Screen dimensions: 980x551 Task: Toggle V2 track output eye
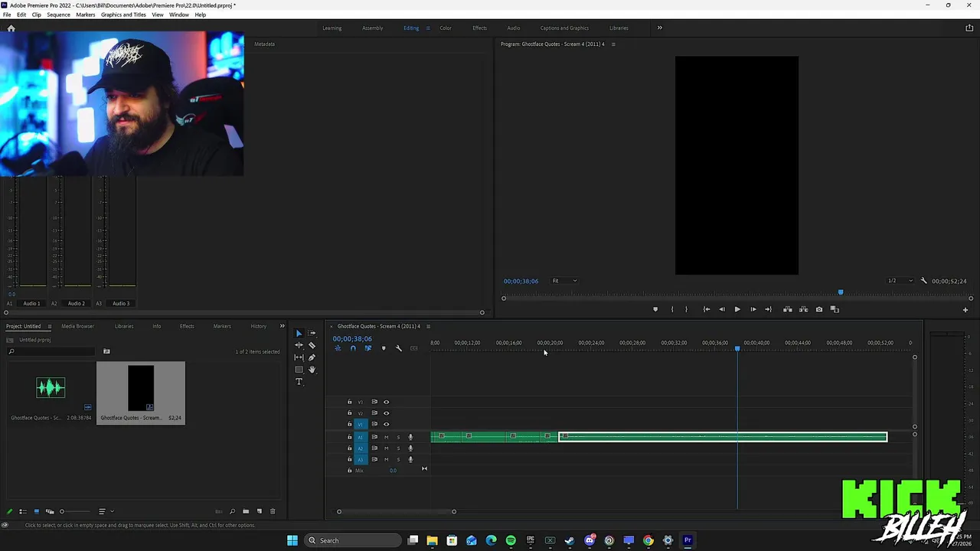tap(386, 413)
